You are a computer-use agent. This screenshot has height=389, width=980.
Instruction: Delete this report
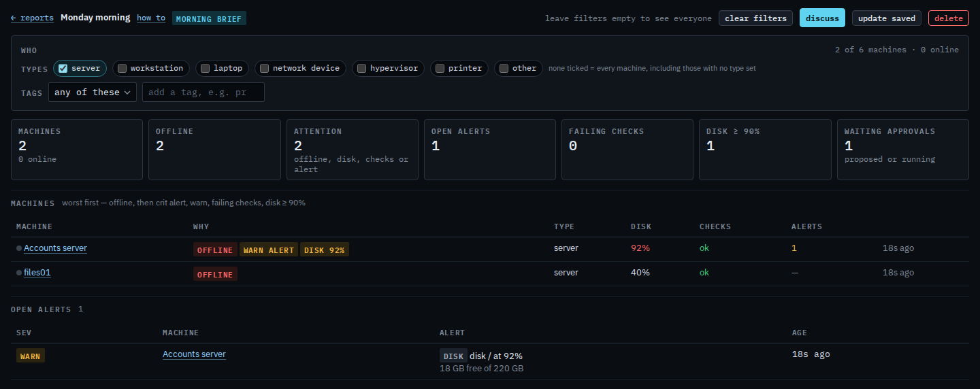[948, 18]
